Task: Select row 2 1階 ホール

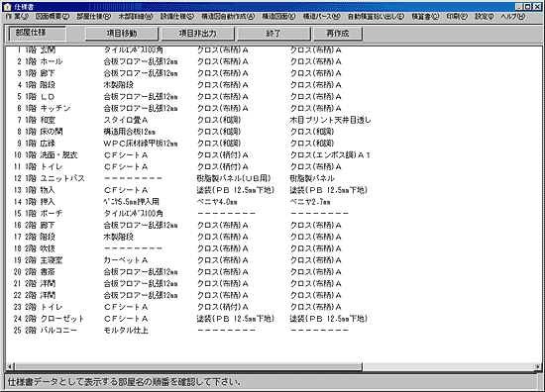Action: (177, 61)
